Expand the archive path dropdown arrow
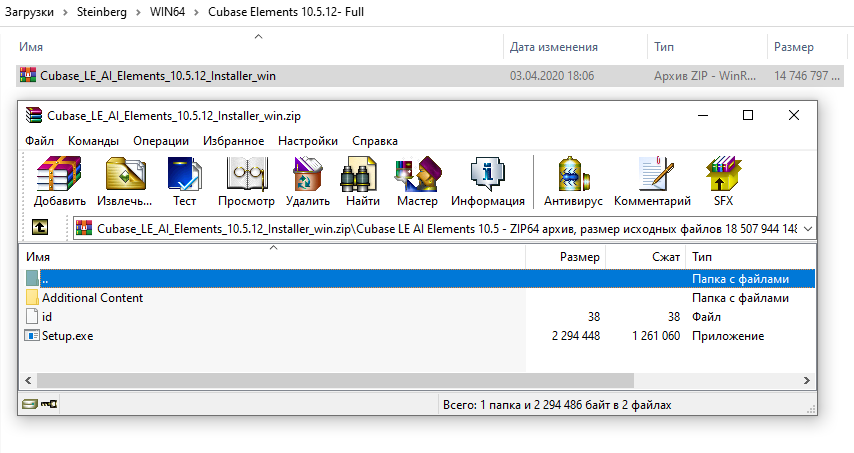854x453 pixels. (x=808, y=229)
